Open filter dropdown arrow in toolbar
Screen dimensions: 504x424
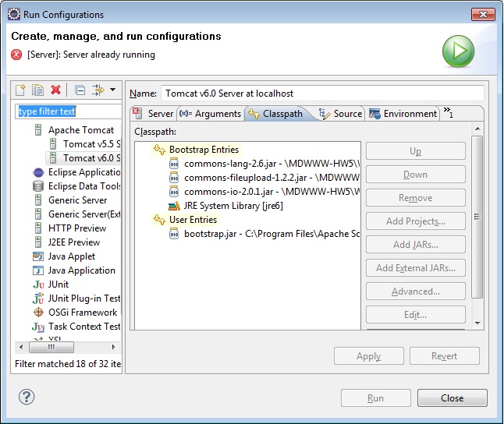tap(113, 90)
